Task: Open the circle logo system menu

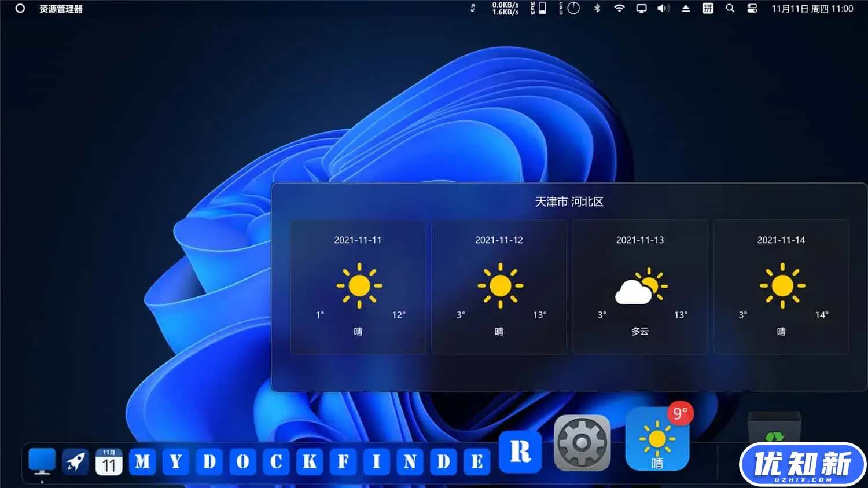Action: (x=20, y=9)
